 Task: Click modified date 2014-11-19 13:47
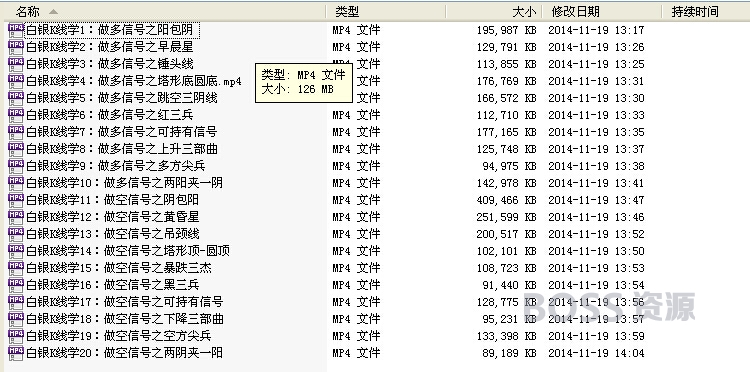pos(596,200)
